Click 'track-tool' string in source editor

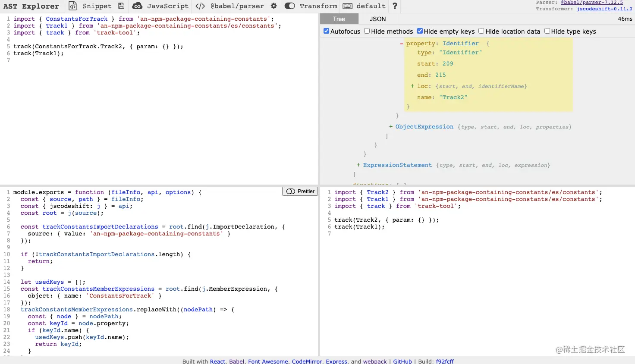(x=115, y=33)
